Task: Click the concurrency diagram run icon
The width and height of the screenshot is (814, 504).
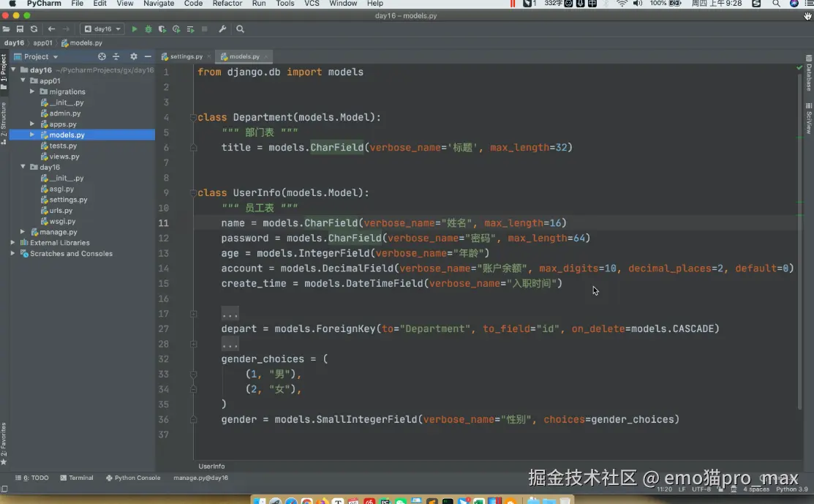Action: [191, 29]
